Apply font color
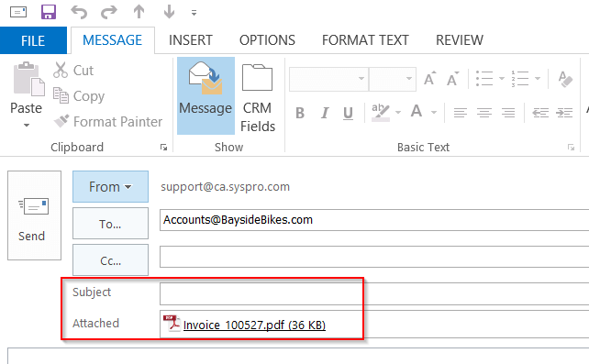This screenshot has height=364, width=589. point(417,112)
